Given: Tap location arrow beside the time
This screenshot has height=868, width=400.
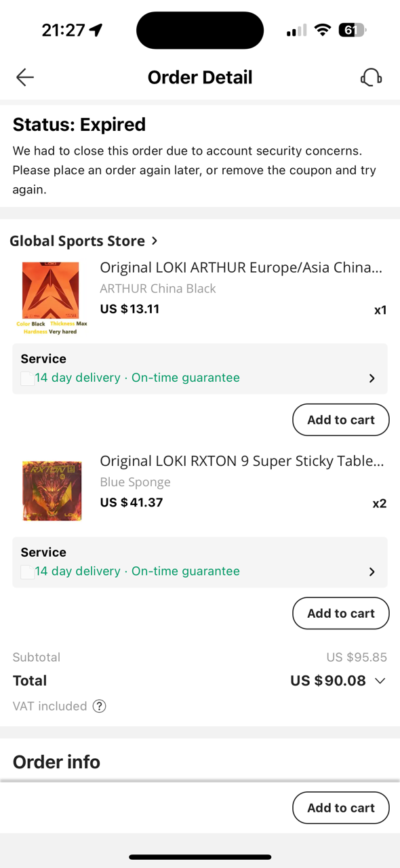Looking at the screenshot, I should tap(96, 30).
